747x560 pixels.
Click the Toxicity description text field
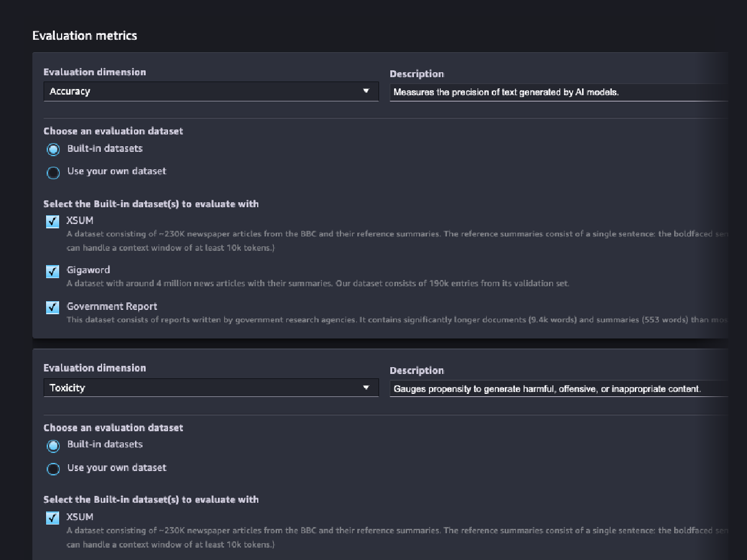coord(557,389)
